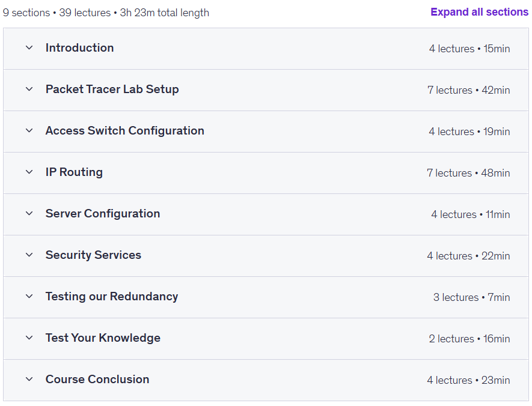Open the Course Conclusion chevron
532x406 pixels.
(x=29, y=380)
